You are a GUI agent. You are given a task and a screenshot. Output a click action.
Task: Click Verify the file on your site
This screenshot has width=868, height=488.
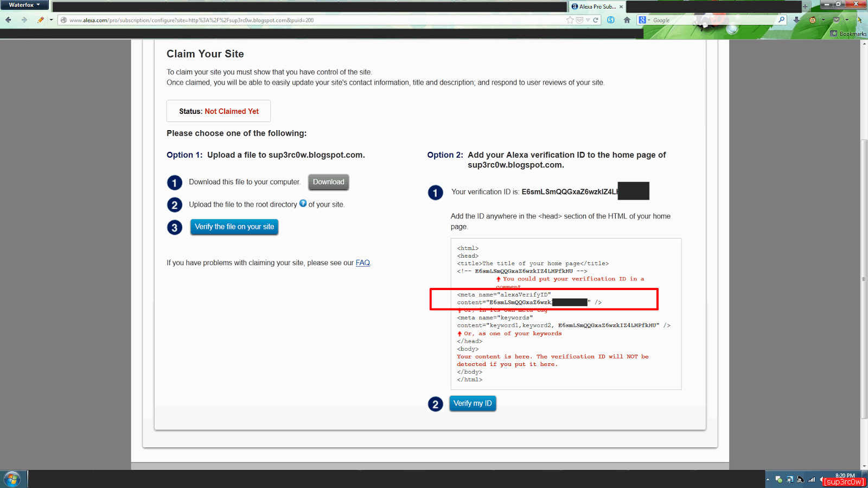[234, 227]
